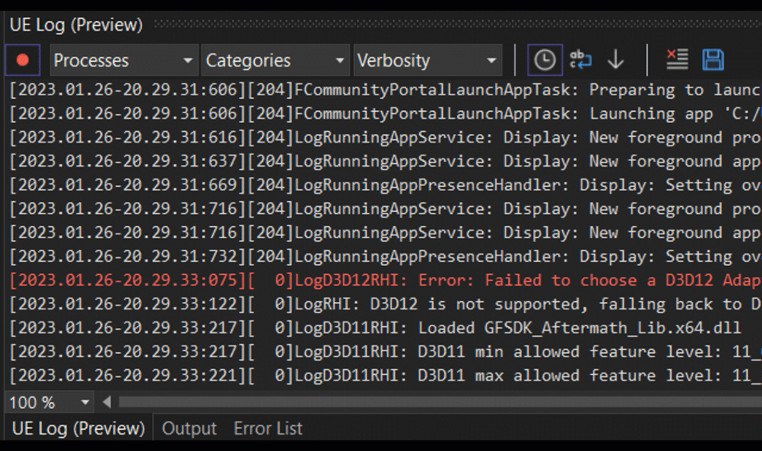Clear the log with the red X icon

tap(677, 60)
